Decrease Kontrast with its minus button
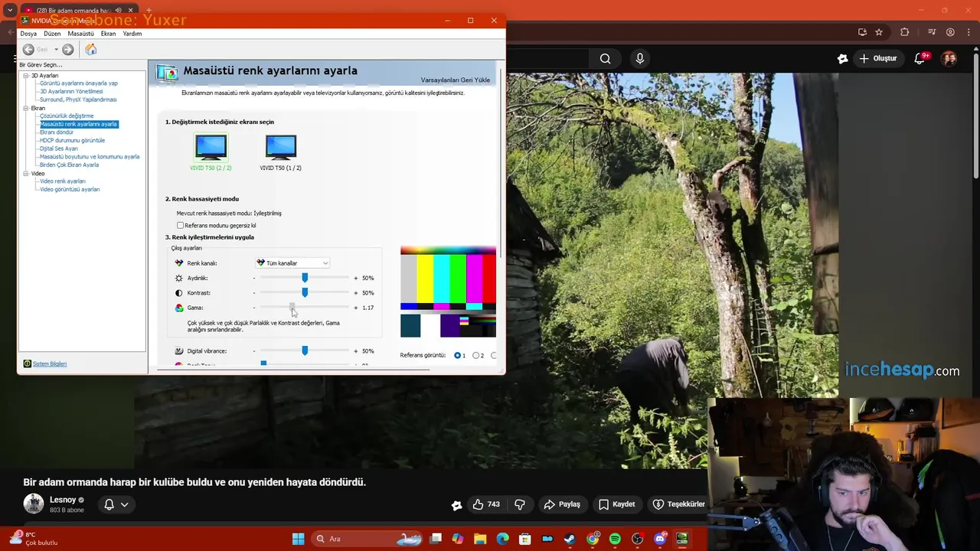Screen dimensions: 980x551 (254, 293)
